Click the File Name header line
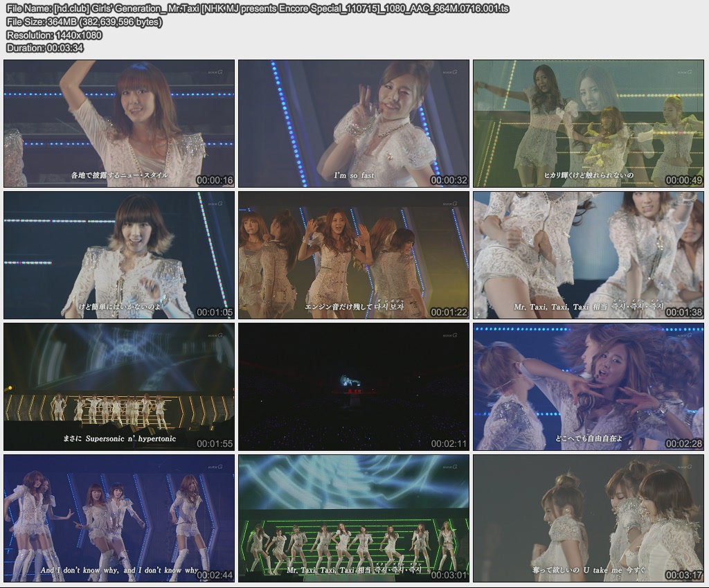Viewport: 709px width, 588px height. tap(258, 8)
